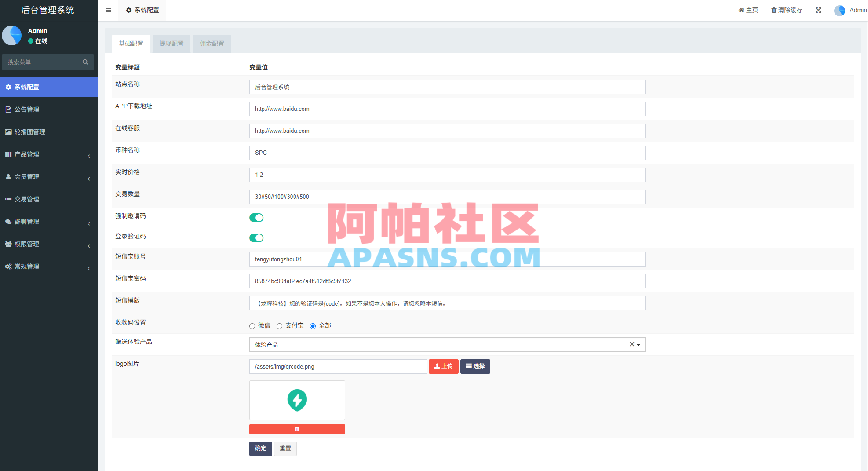The height and width of the screenshot is (471, 868).
Task: Toggle the sidebar with the hamburger icon
Action: click(x=108, y=10)
